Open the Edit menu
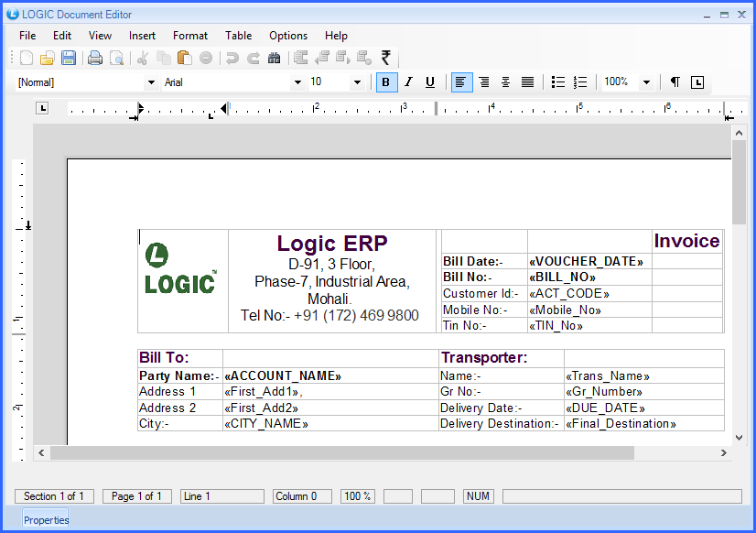This screenshot has height=533, width=756. pyautogui.click(x=62, y=36)
